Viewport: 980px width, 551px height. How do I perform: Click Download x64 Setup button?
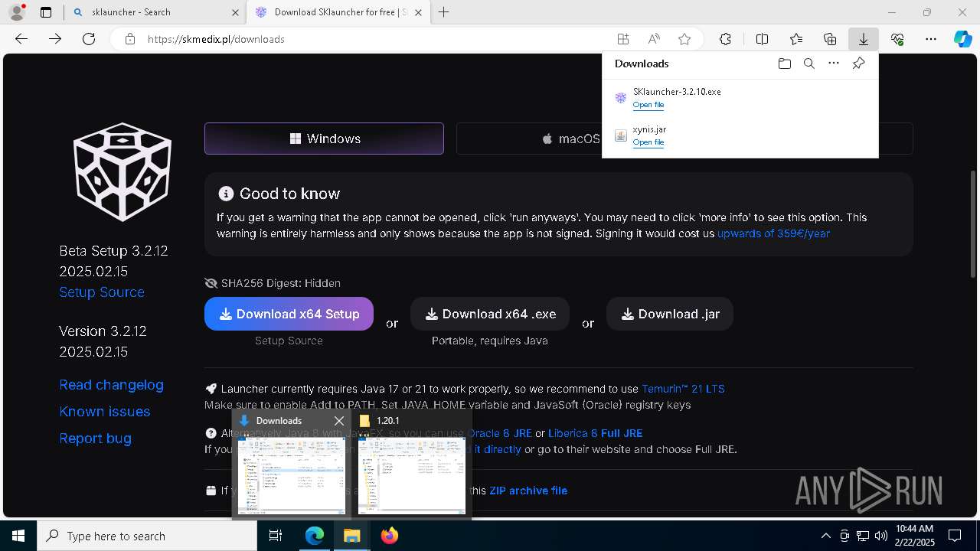pos(289,314)
